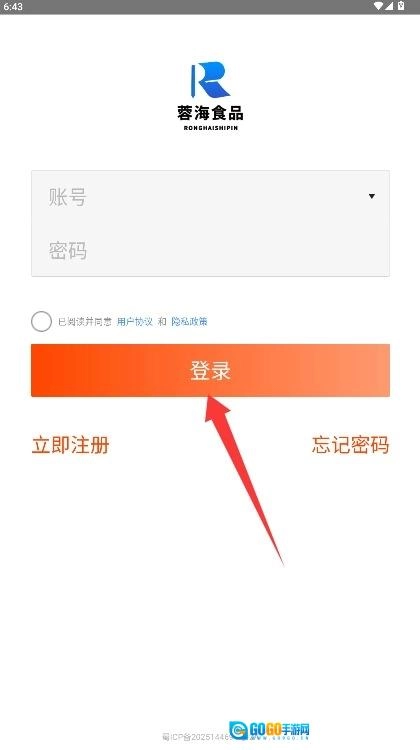
Task: Tap the battery status icon
Action: tap(401, 6)
